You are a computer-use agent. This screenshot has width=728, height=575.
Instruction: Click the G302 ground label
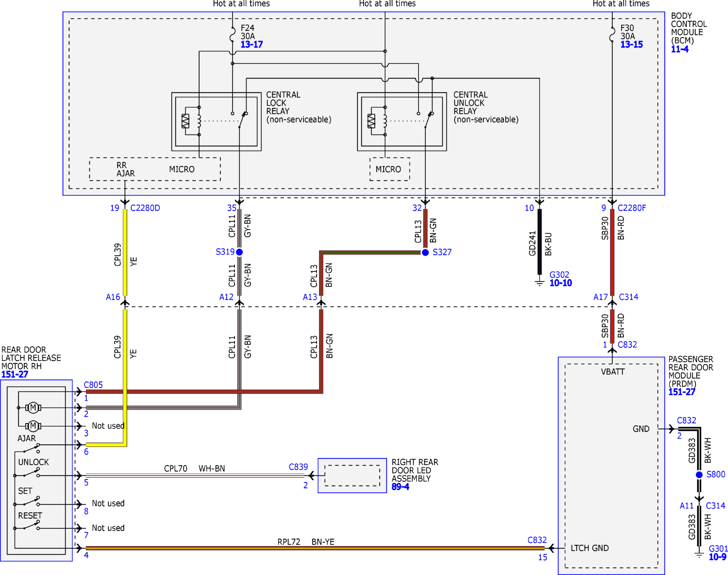tap(560, 275)
